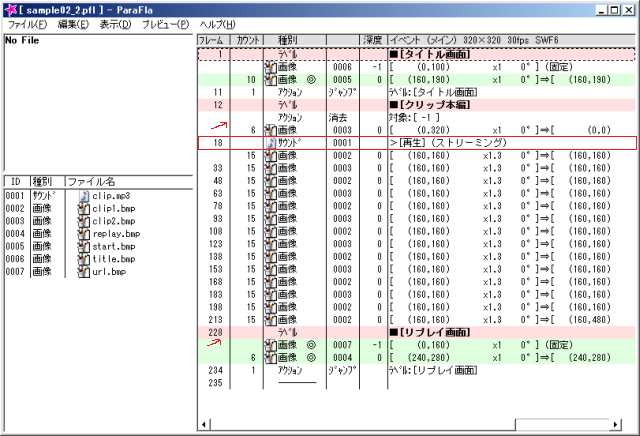
Task: Click the image icon of clip1.bmp
Action: coord(83,209)
